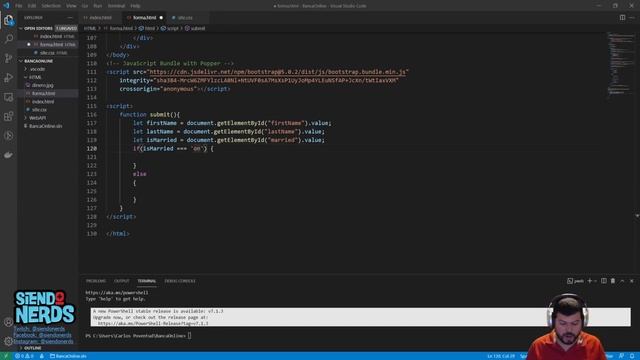Open the Remote Explorer view icon
The height and width of the screenshot is (360, 640).
9,97
